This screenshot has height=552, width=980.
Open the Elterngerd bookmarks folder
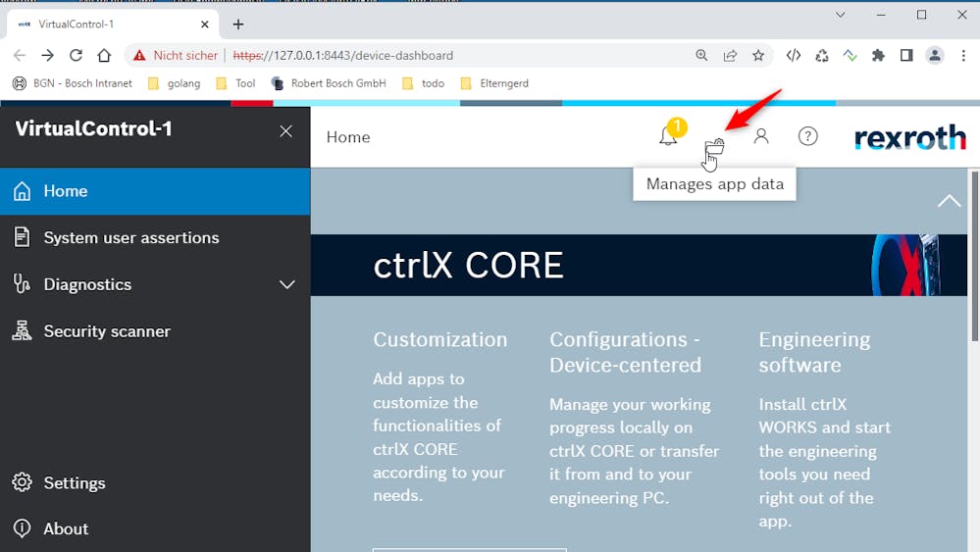click(x=494, y=83)
